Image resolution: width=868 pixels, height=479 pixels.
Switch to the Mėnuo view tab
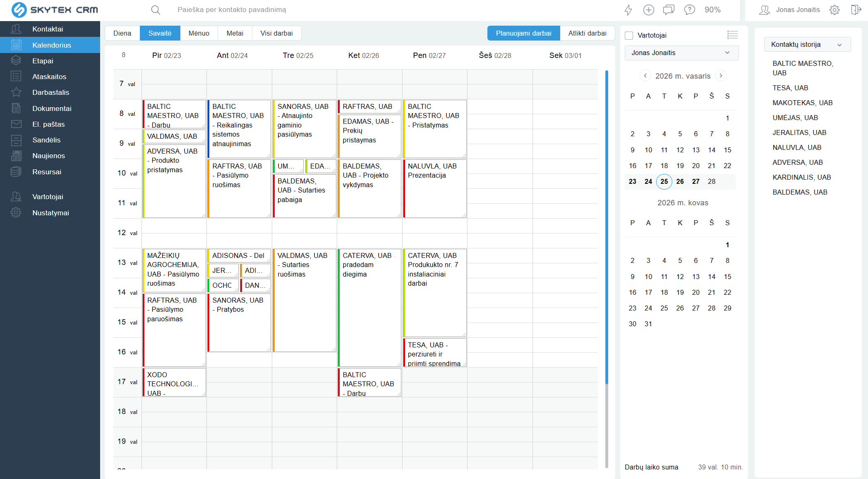point(199,34)
